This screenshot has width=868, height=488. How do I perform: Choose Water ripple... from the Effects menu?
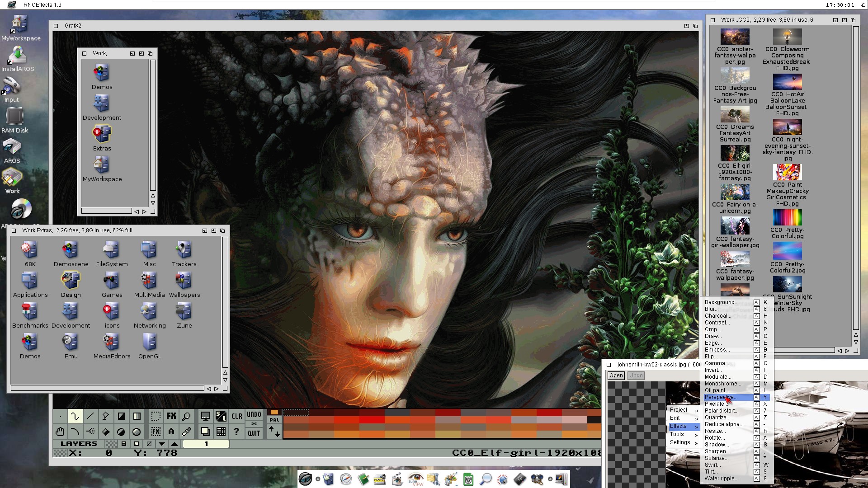tap(737, 479)
